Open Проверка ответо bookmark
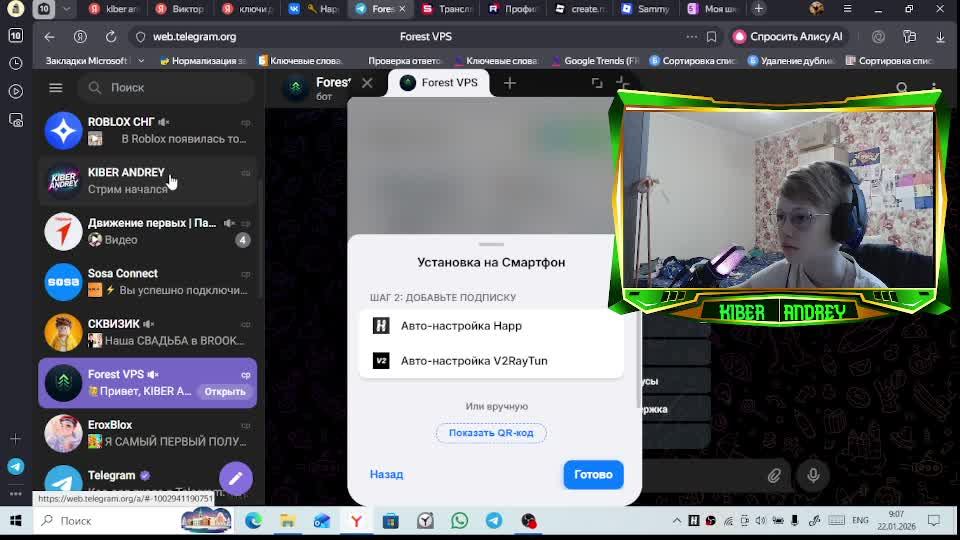This screenshot has width=960, height=540. click(404, 61)
